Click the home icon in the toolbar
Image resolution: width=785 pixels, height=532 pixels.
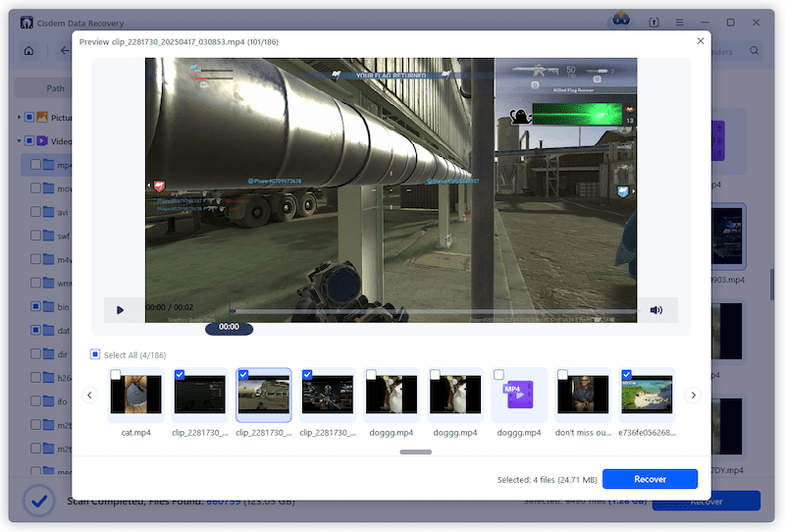pyautogui.click(x=29, y=51)
